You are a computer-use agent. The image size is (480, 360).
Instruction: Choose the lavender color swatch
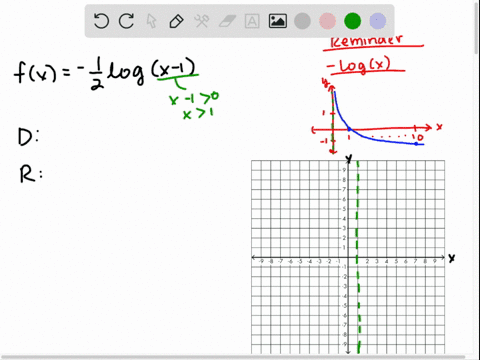tap(378, 21)
